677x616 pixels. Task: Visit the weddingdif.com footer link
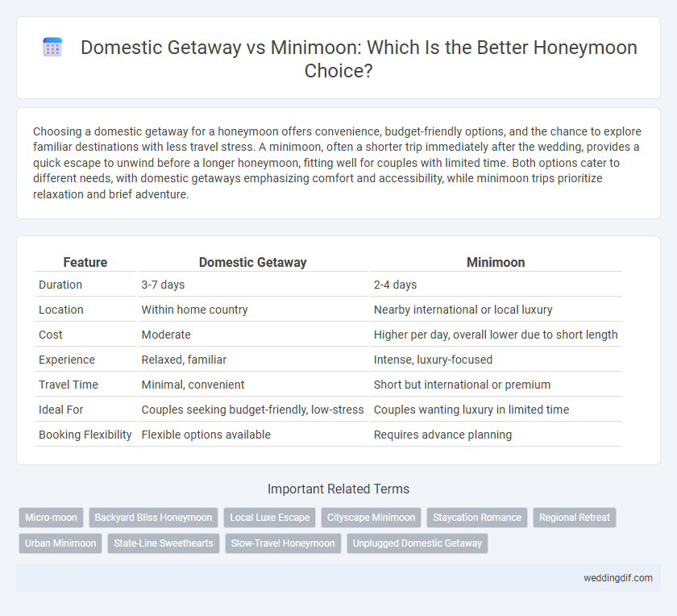pyautogui.click(x=618, y=578)
